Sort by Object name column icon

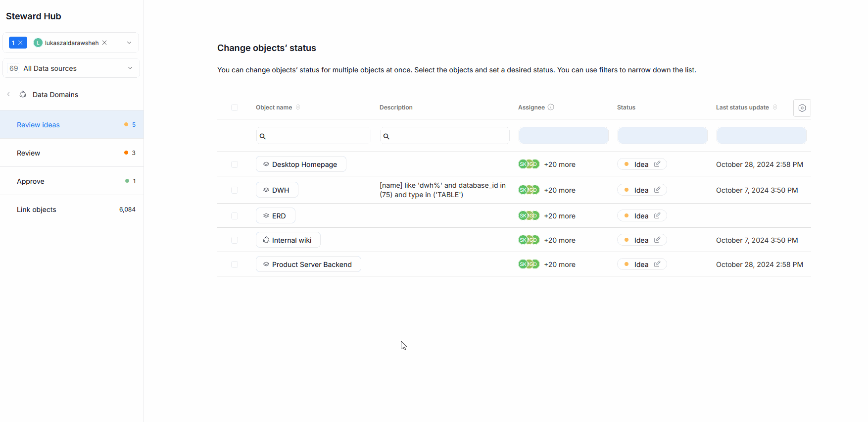[x=298, y=107]
